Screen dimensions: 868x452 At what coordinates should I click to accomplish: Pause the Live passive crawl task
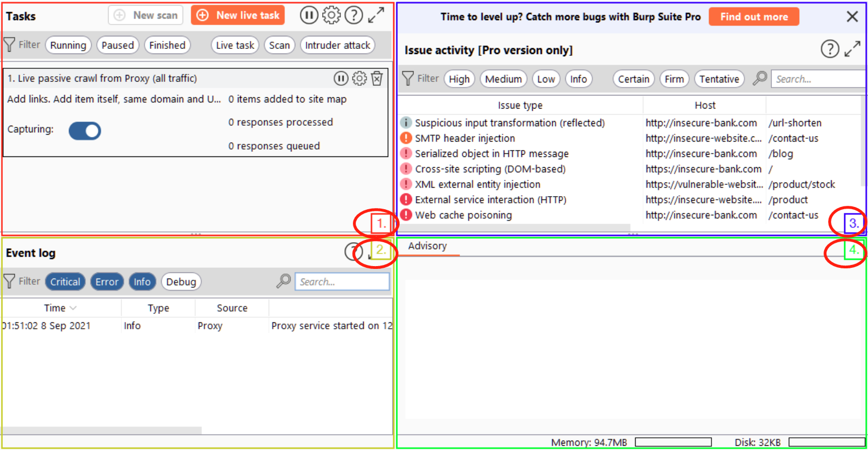[340, 78]
